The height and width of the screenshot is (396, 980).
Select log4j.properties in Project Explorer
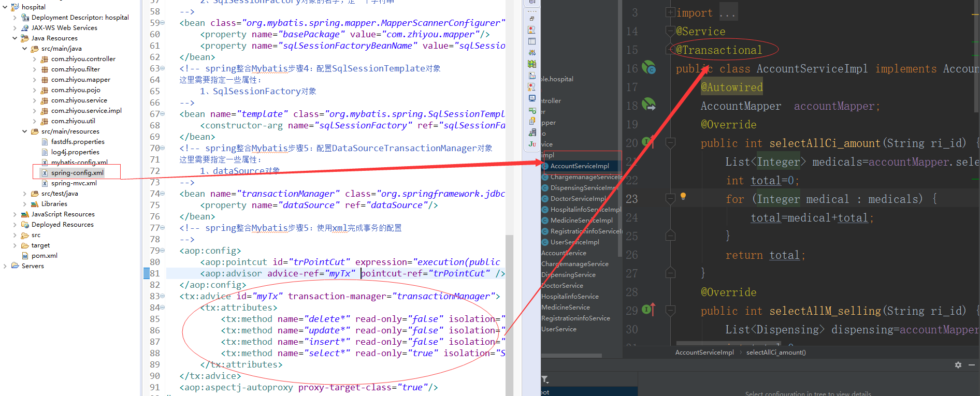coord(75,152)
